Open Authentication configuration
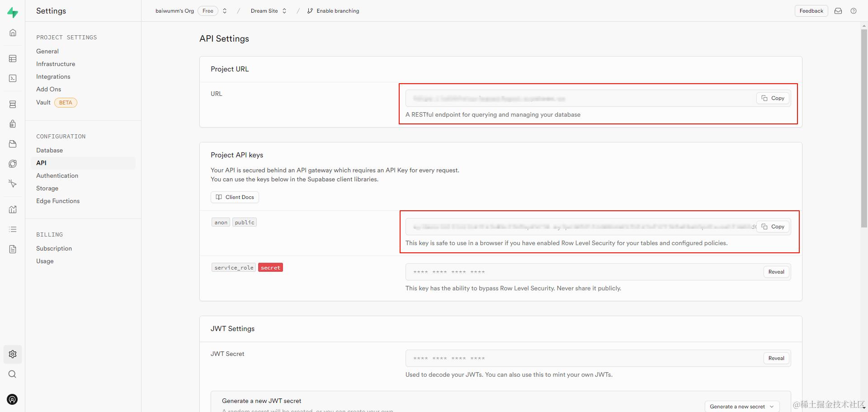 (57, 175)
